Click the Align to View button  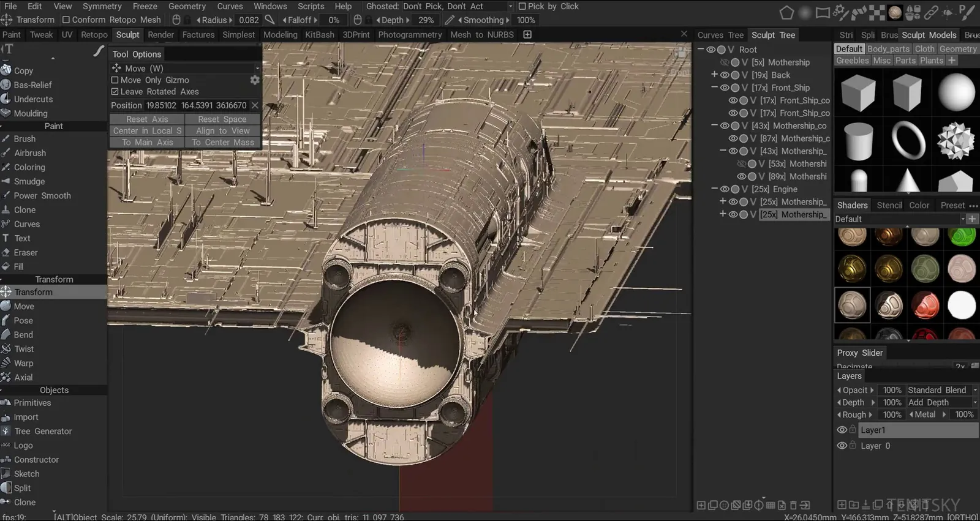tap(223, 131)
